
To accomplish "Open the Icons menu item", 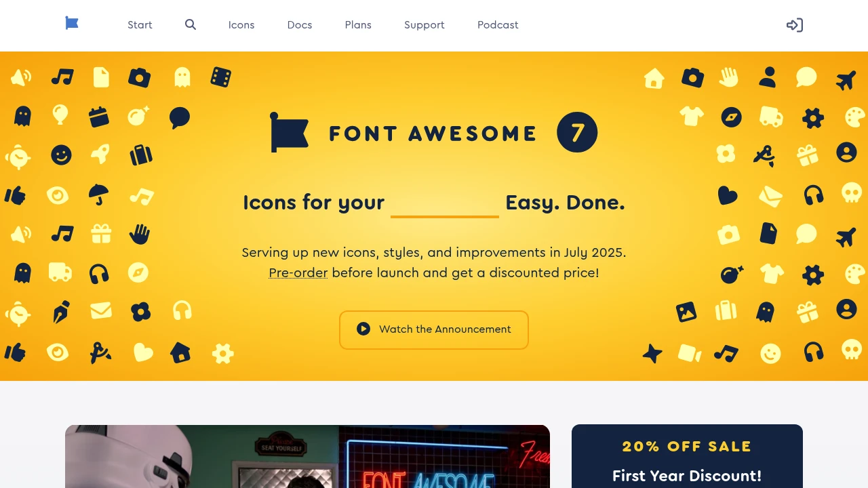I will 241,25.
